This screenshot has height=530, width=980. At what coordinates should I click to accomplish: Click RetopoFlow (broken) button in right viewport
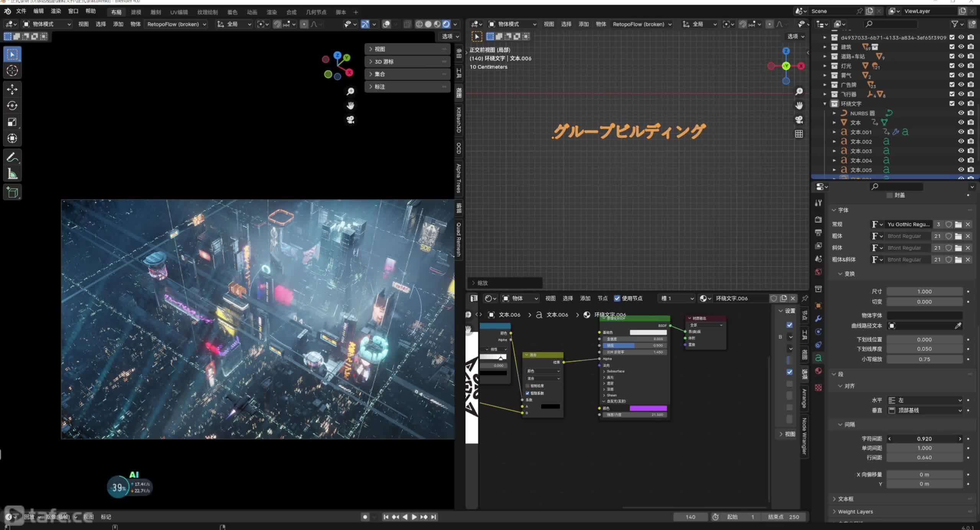coord(642,24)
